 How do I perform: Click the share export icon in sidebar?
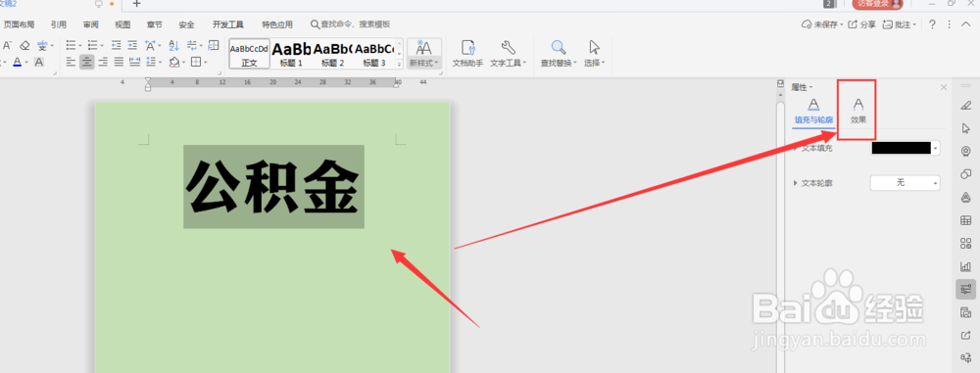pos(965,336)
